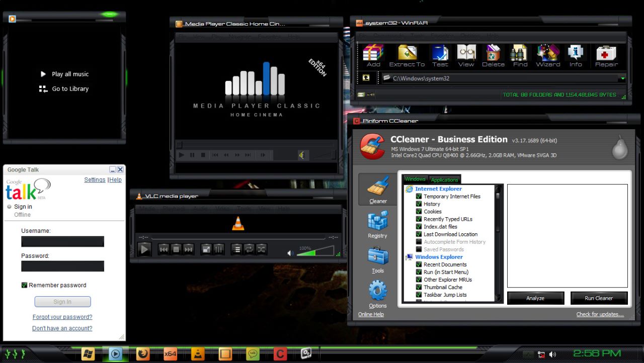Click the Run Cleaner button
The image size is (644, 363).
click(599, 298)
